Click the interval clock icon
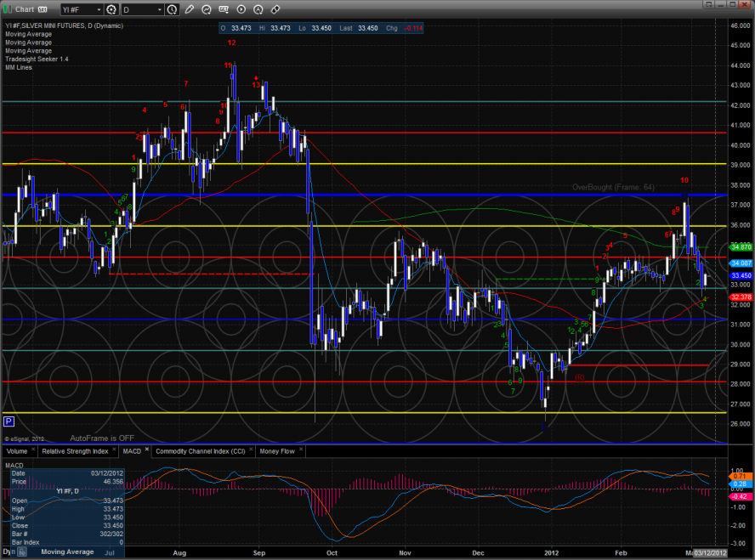Viewport: 755px width, 560px height. pos(173,9)
